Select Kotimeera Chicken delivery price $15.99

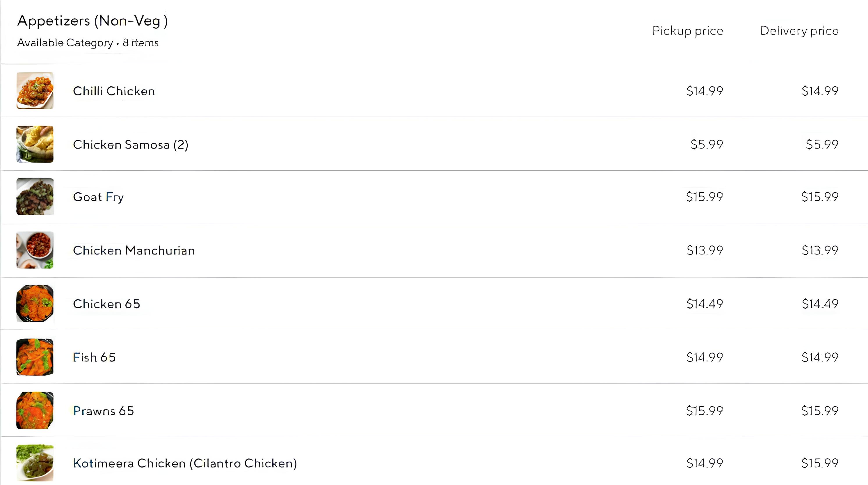point(820,463)
